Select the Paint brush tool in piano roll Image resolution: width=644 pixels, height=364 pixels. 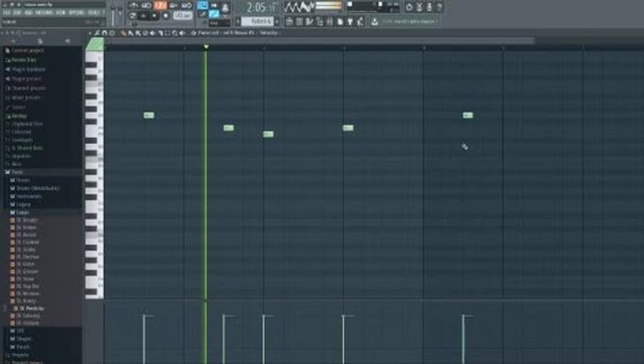130,33
